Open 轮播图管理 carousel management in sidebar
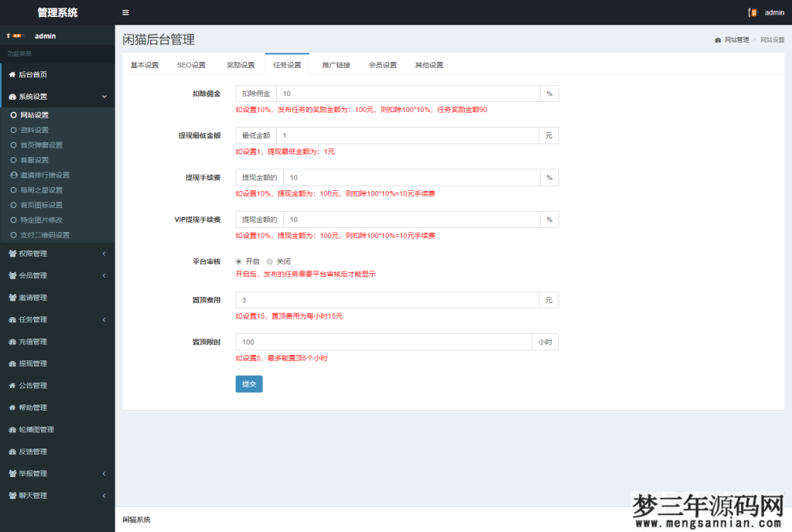 tap(39, 429)
